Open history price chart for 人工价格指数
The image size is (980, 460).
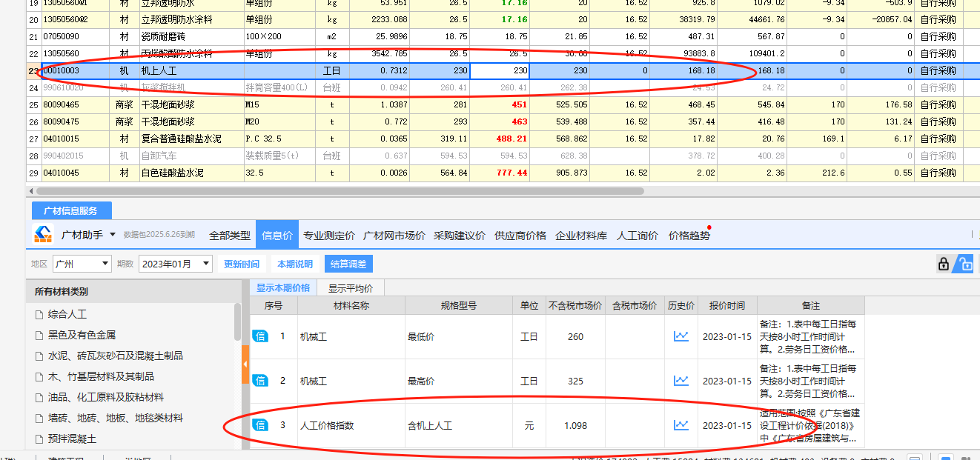click(681, 425)
